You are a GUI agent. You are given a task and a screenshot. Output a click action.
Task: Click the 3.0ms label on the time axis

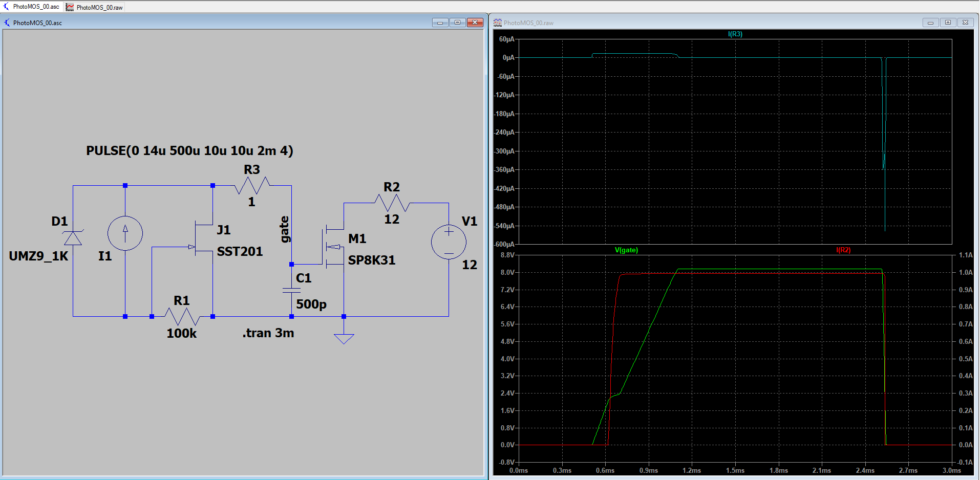tap(951, 470)
